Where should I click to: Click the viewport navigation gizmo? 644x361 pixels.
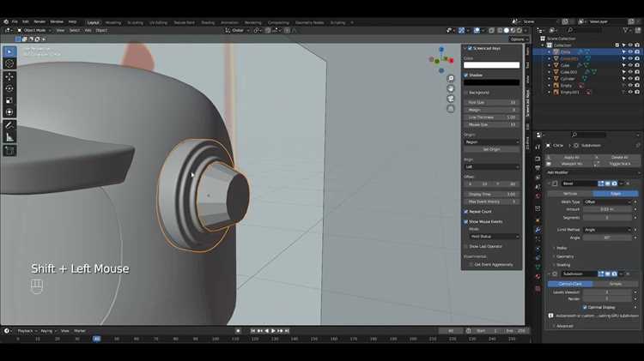pos(441,60)
